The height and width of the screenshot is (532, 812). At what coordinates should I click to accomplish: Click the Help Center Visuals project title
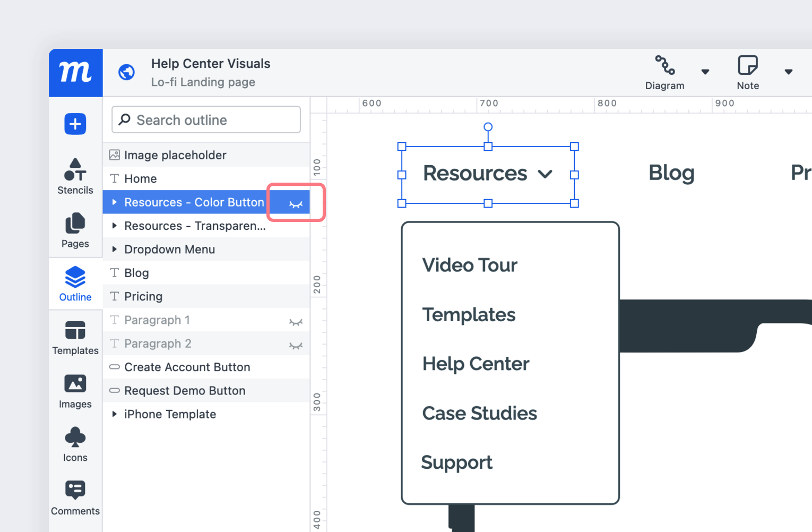(x=211, y=64)
